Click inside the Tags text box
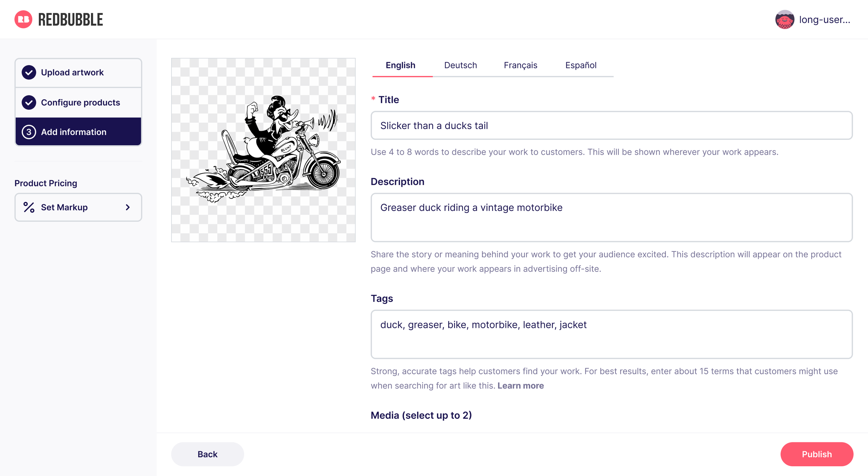 [x=611, y=334]
